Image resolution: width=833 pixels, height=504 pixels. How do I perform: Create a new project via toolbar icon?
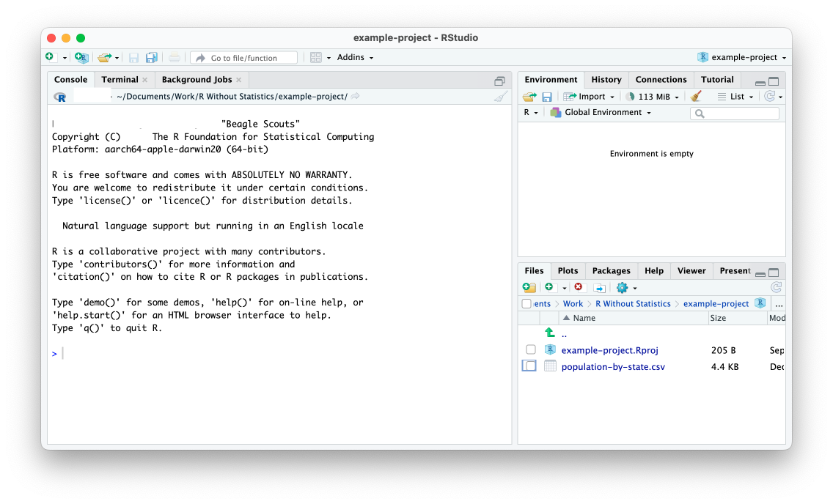click(81, 58)
